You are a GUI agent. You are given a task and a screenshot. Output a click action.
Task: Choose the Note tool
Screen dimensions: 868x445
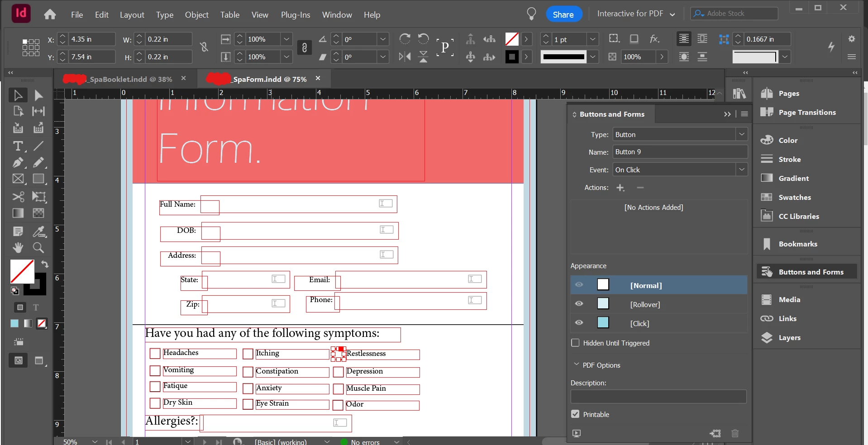[x=18, y=232]
